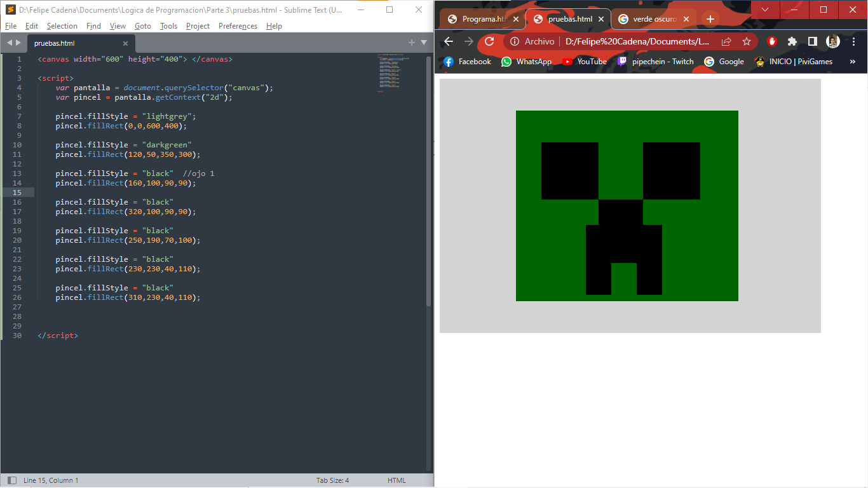The height and width of the screenshot is (488, 868).
Task: Expand the Sublime tab list dropdown arrow
Action: 424,43
